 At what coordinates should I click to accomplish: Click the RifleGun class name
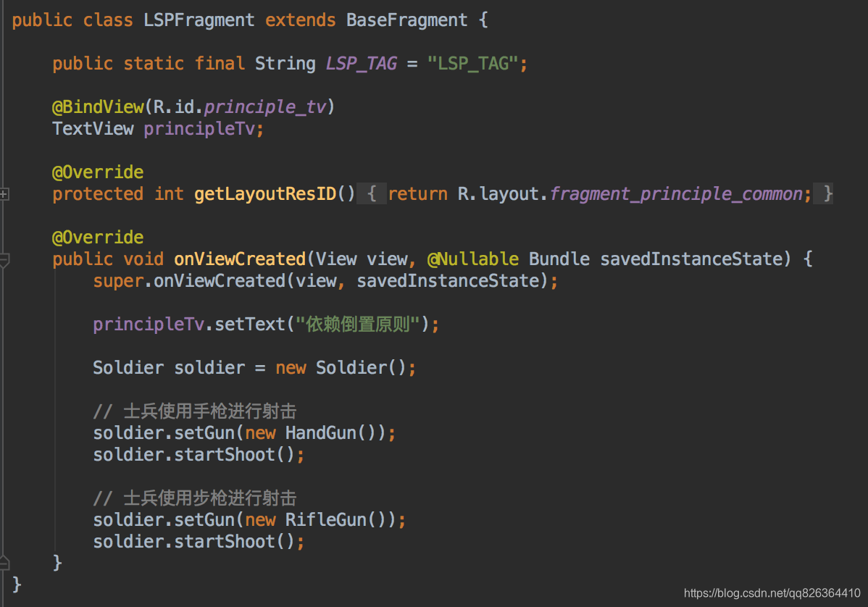tap(326, 519)
